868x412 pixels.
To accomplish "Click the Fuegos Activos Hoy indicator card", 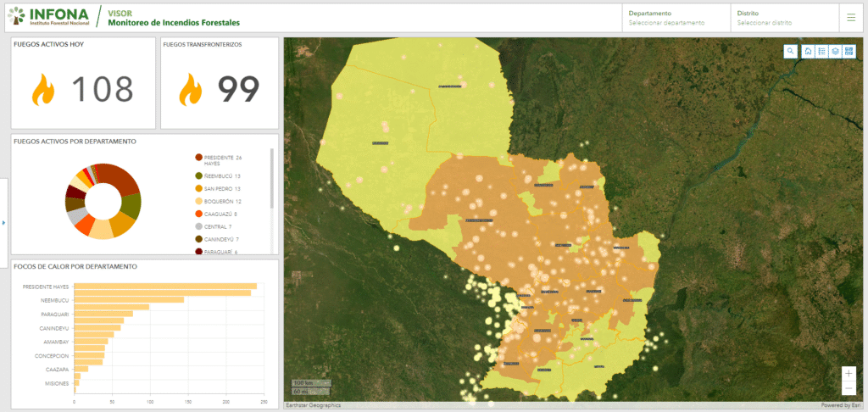I will [x=83, y=83].
